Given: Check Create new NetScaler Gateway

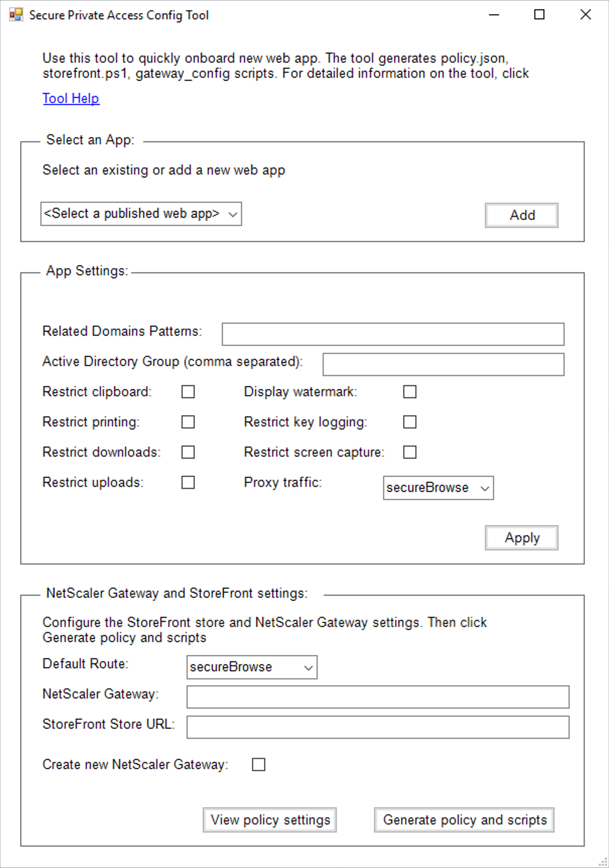Looking at the screenshot, I should click(x=259, y=765).
